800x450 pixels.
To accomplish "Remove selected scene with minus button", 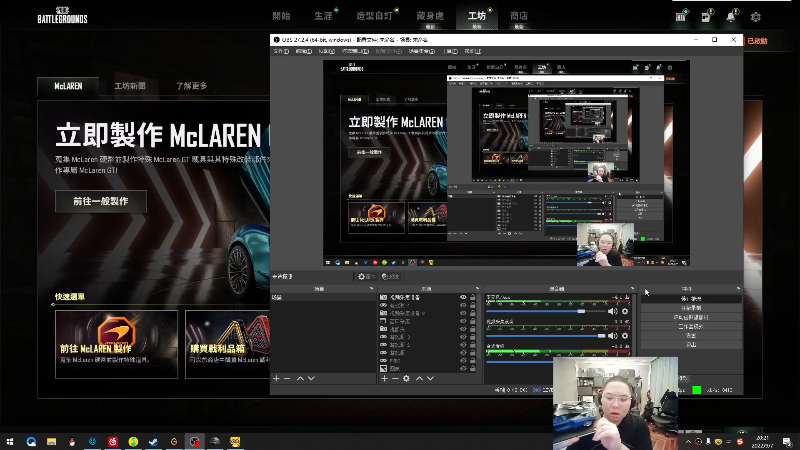I will coord(287,379).
